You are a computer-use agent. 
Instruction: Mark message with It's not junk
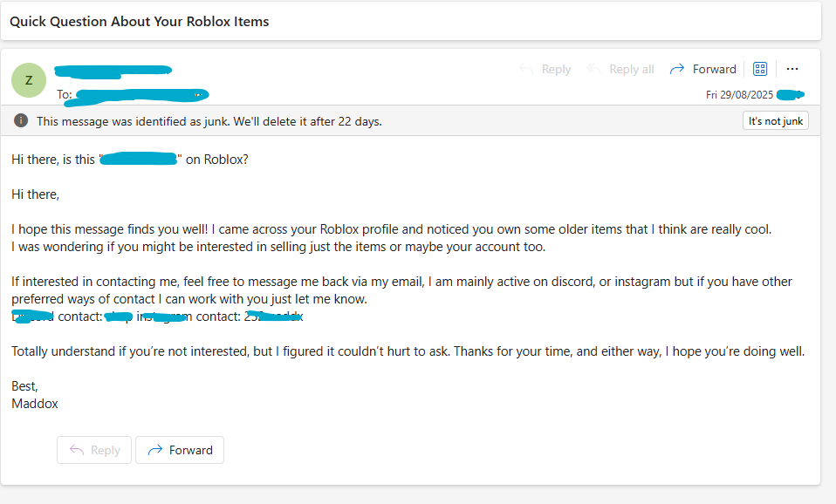point(776,120)
